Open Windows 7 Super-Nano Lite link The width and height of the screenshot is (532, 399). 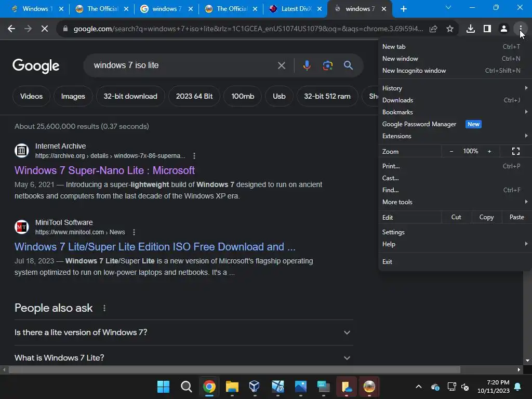point(104,170)
